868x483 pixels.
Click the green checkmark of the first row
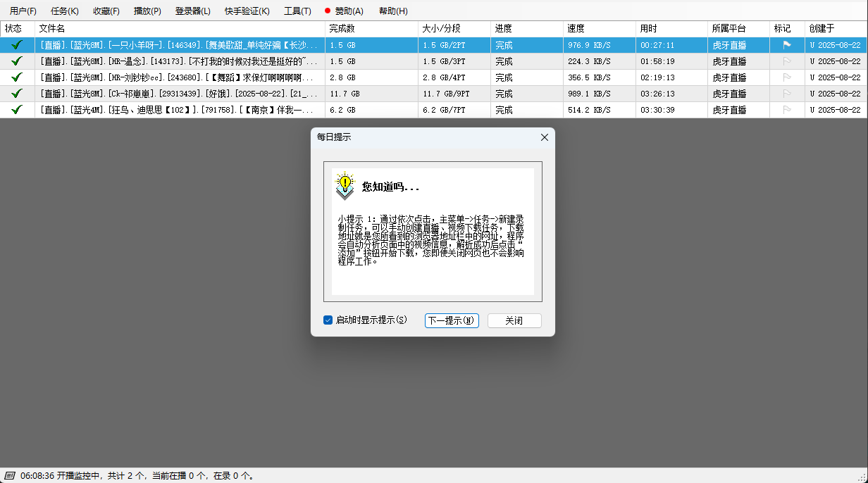point(17,45)
